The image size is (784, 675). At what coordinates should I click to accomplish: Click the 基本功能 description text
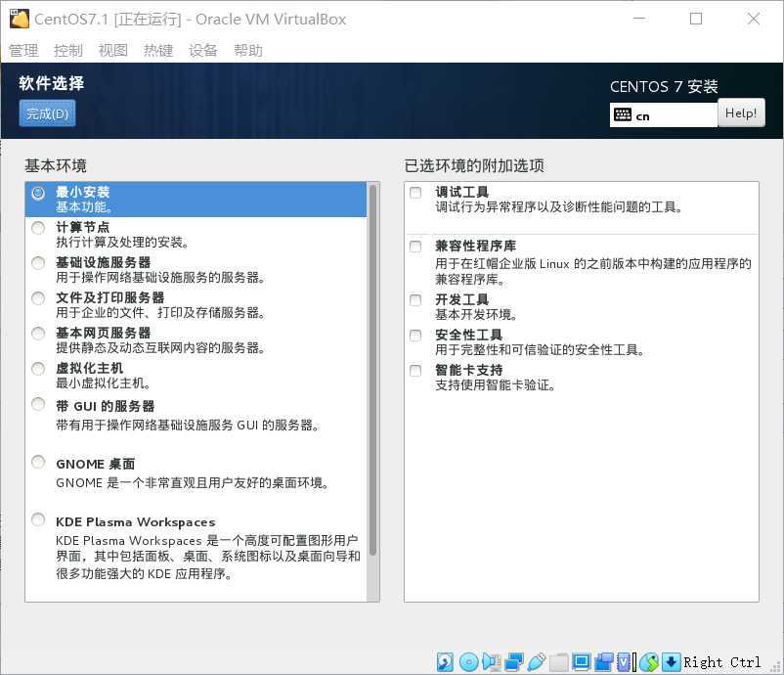[84, 207]
